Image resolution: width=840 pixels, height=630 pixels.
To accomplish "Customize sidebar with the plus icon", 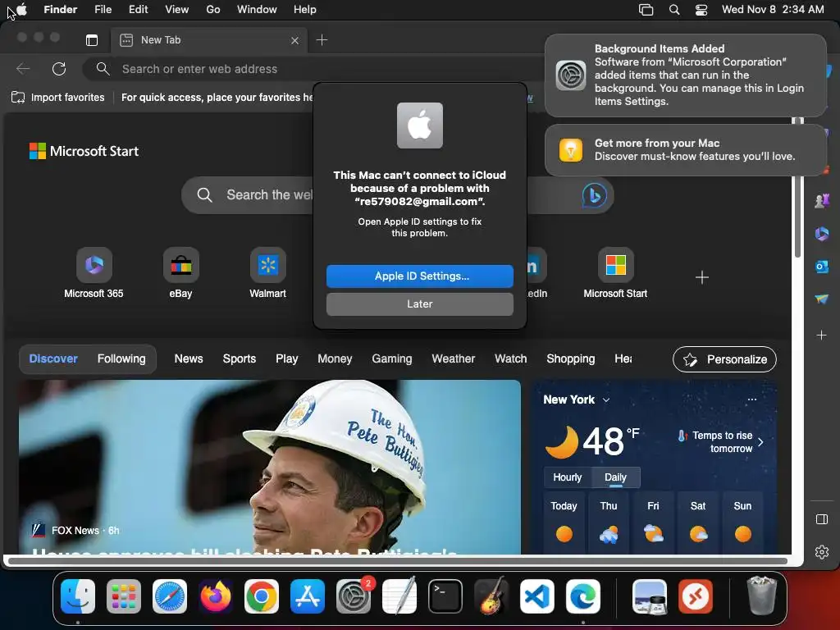I will click(822, 336).
